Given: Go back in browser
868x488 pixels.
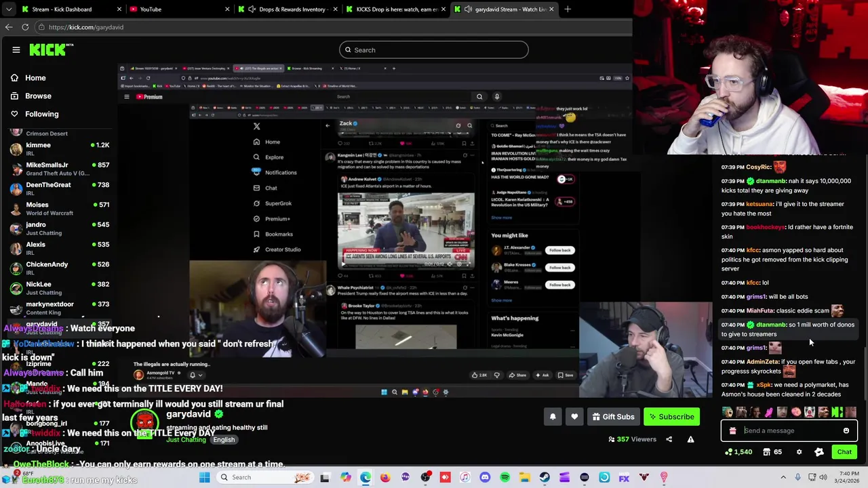Looking at the screenshot, I should click(9, 27).
